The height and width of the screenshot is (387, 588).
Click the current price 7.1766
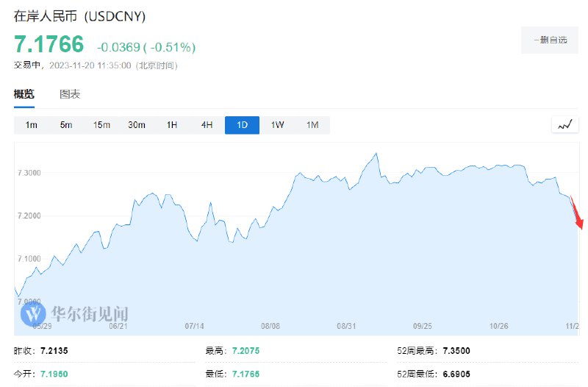(49, 45)
